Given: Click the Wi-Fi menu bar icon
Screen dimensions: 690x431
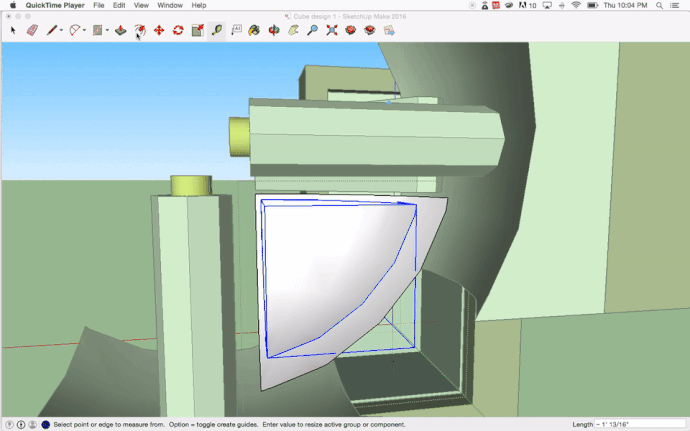Looking at the screenshot, I should [576, 5].
